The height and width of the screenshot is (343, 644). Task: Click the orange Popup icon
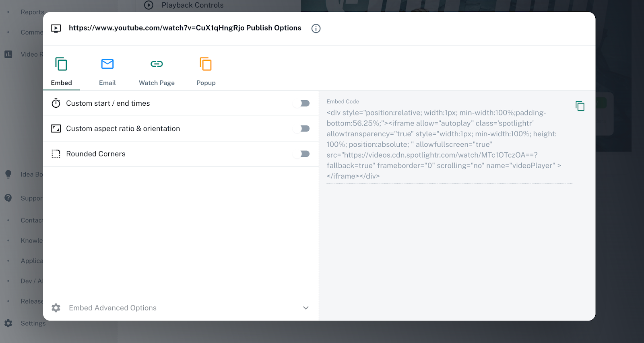(206, 64)
